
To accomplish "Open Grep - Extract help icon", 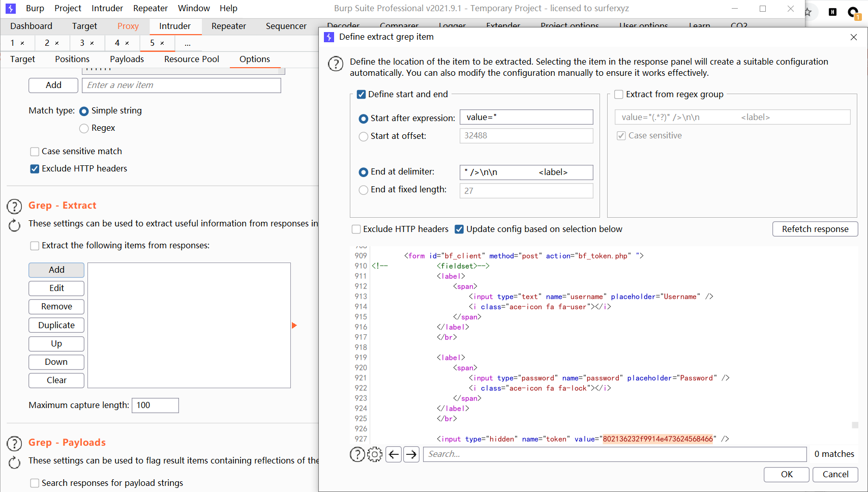I will [x=14, y=206].
